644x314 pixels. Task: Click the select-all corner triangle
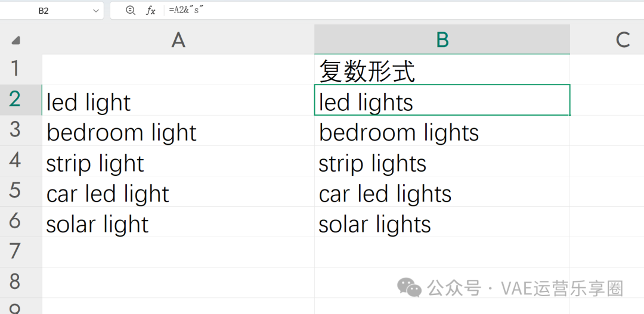pyautogui.click(x=16, y=40)
